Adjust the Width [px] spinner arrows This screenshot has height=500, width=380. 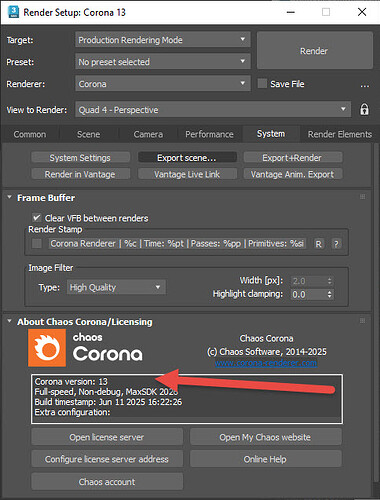tap(330, 281)
